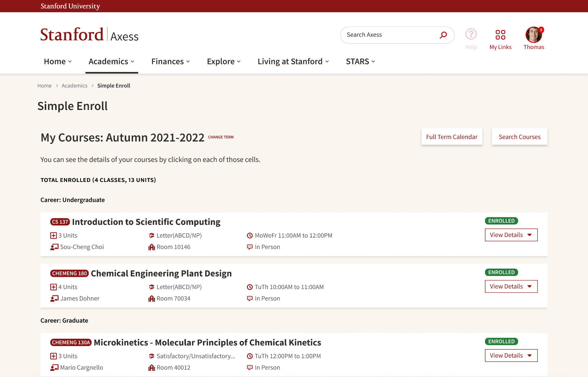Image resolution: width=588 pixels, height=377 pixels.
Task: Click the CHANGE TERM link
Action: (x=221, y=137)
